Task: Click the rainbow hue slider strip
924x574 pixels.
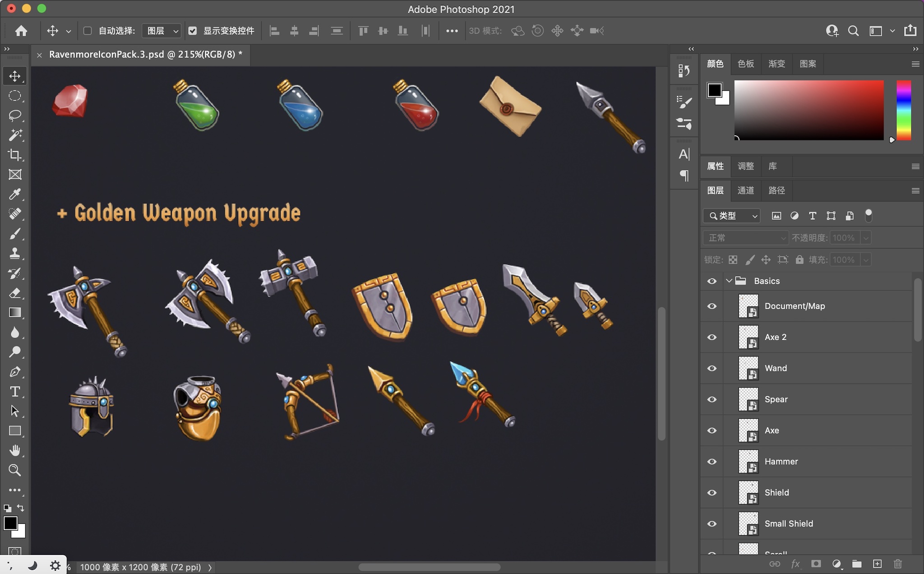Action: coord(903,110)
